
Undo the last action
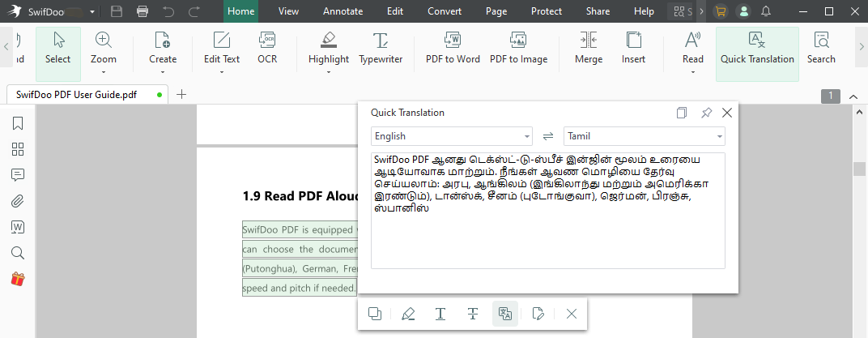168,11
